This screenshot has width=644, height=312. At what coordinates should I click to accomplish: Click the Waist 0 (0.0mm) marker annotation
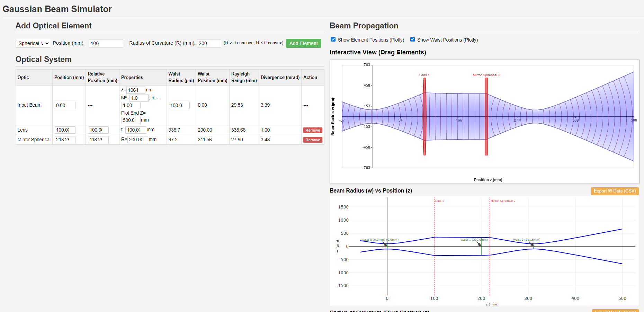(381, 239)
